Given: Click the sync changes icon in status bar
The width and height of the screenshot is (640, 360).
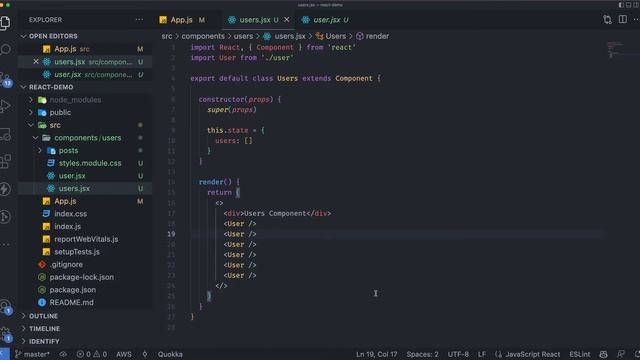Looking at the screenshot, I should [x=63, y=354].
